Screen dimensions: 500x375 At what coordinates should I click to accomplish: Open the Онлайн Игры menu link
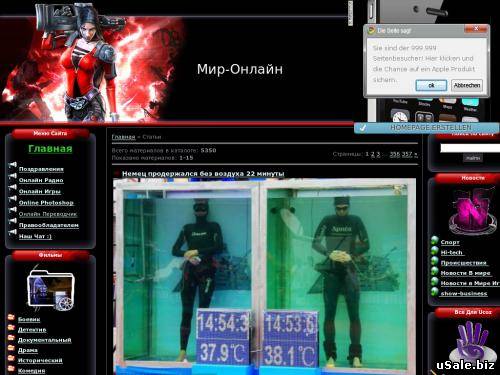tap(40, 191)
